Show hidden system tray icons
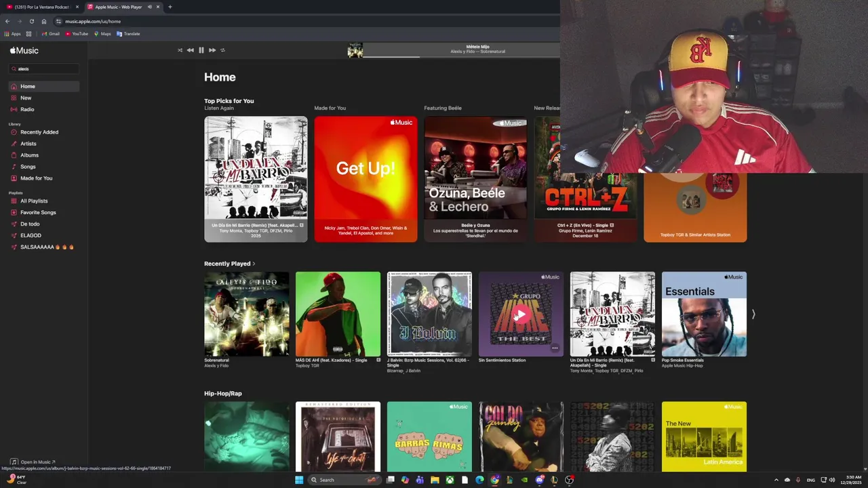The height and width of the screenshot is (488, 868). (776, 480)
